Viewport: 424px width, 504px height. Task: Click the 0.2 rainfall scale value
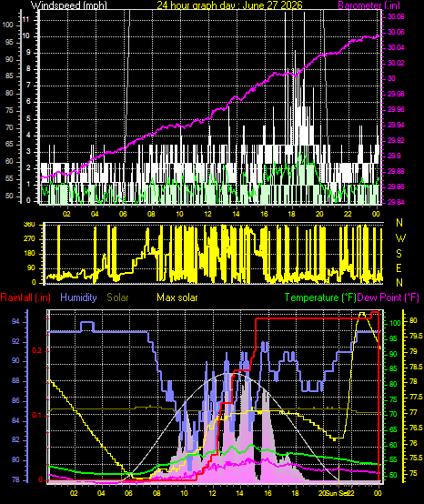point(37,350)
